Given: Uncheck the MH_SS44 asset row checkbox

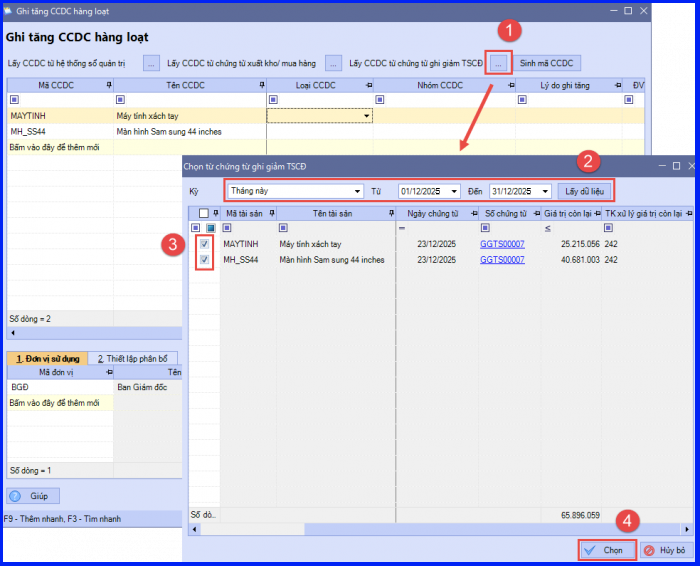Looking at the screenshot, I should point(204,260).
